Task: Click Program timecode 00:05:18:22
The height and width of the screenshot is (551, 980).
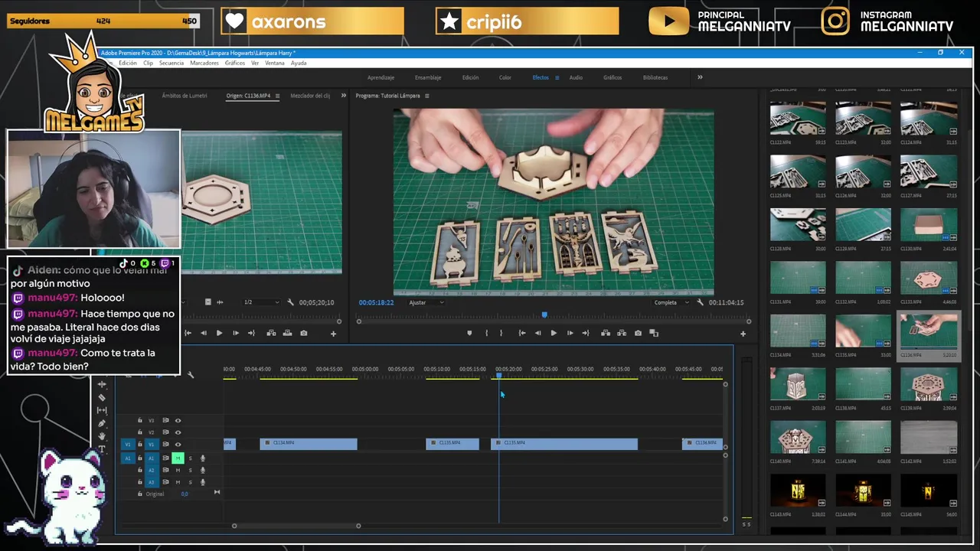Action: 376,302
